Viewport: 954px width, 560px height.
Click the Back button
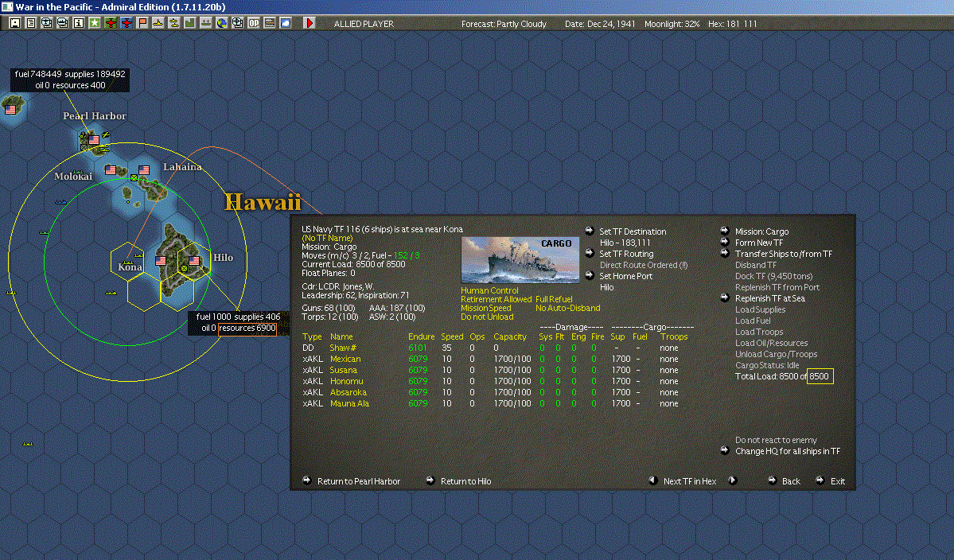[x=790, y=481]
